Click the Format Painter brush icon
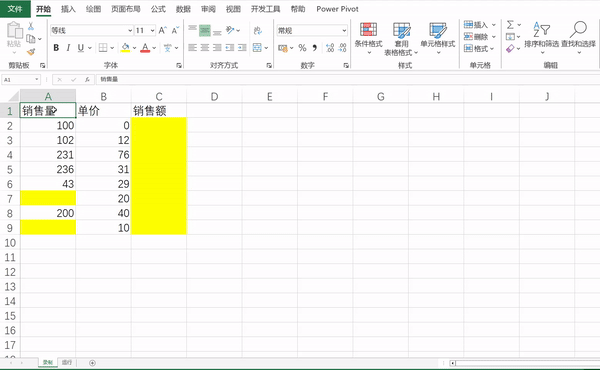600x370 pixels. click(x=31, y=51)
